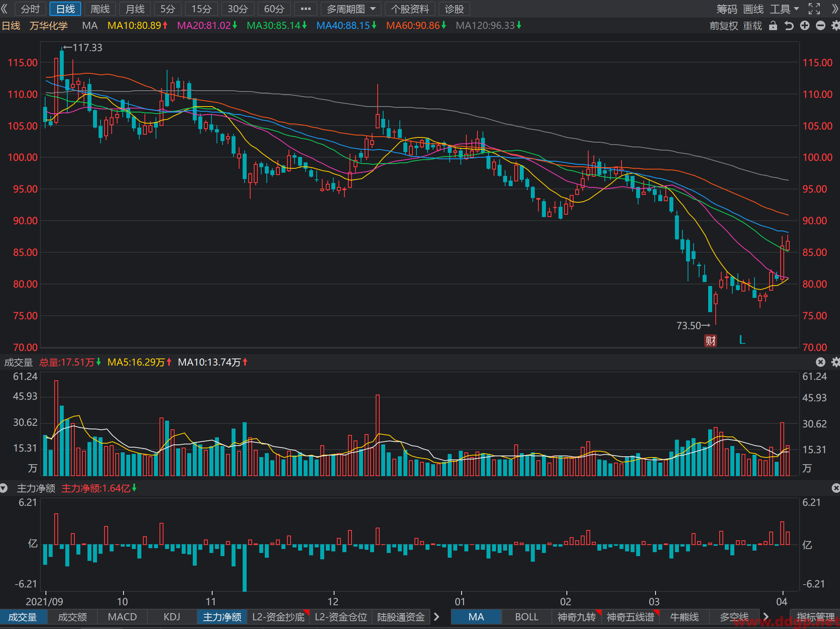Click the 个股资料 button
The image size is (840, 629).
pyautogui.click(x=410, y=9)
